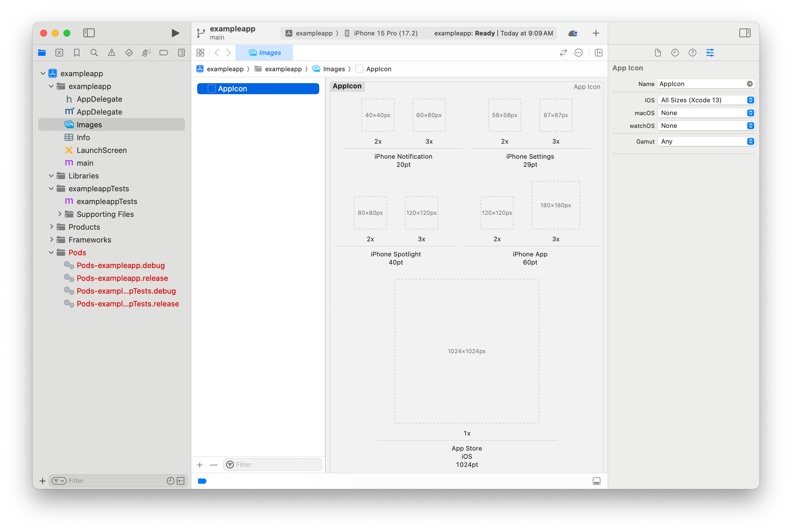
Task: Toggle the right inspector panel
Action: 745,33
